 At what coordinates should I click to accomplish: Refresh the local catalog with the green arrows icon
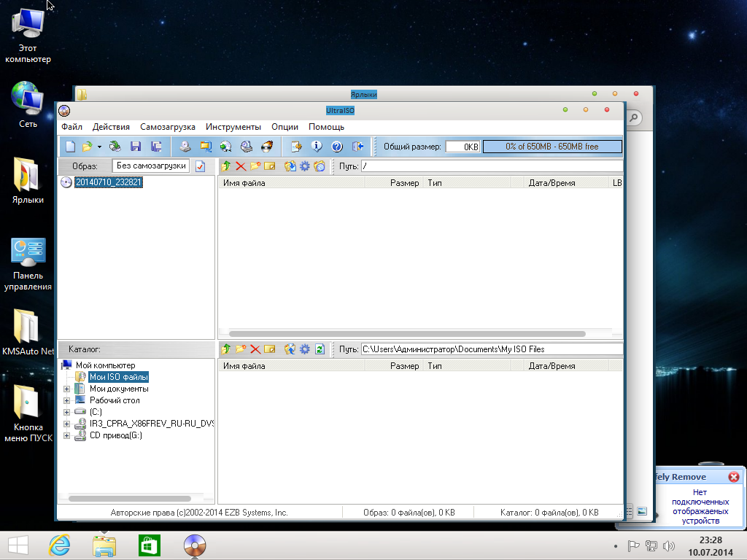coord(320,349)
